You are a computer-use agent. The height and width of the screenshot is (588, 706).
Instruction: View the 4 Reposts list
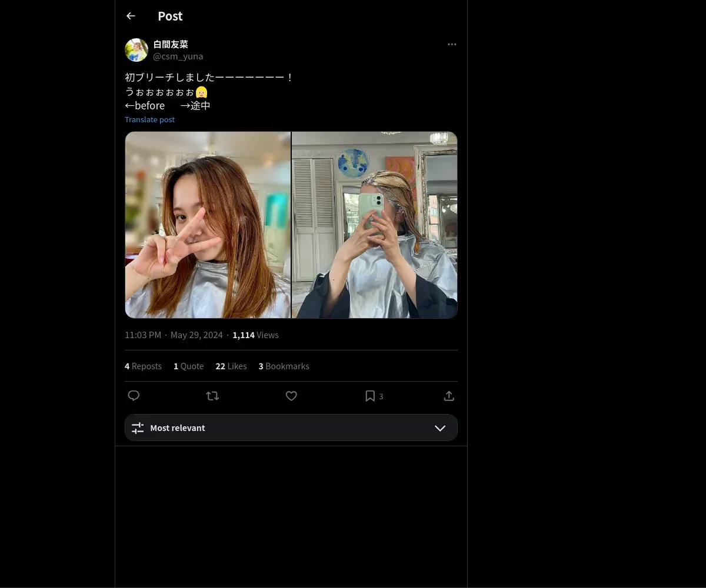tap(143, 366)
